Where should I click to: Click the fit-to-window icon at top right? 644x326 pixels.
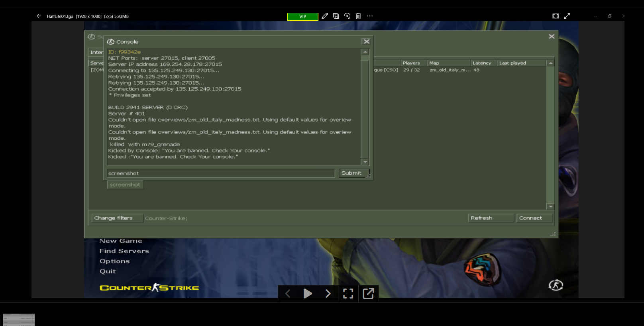pos(556,16)
